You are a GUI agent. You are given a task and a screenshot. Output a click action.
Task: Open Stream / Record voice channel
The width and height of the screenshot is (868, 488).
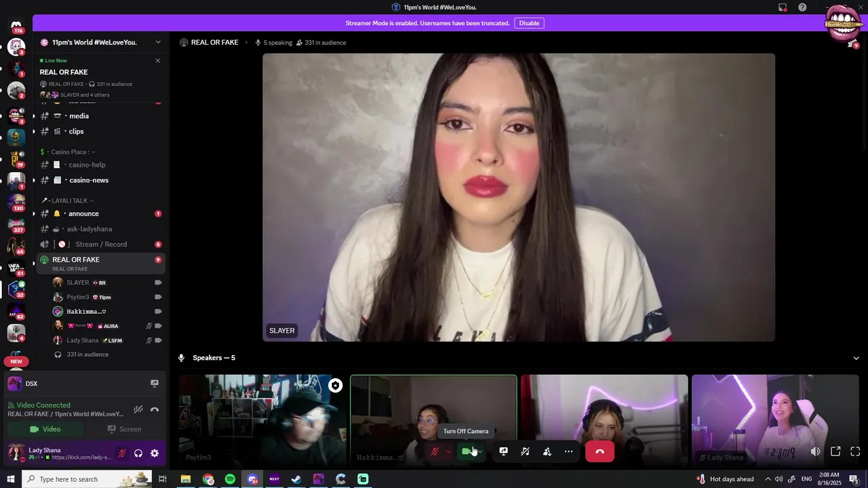click(x=99, y=244)
